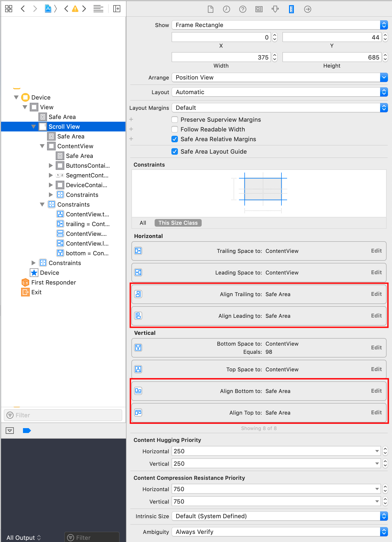Open the History inspector tab
The width and height of the screenshot is (392, 542).
coord(227,9)
